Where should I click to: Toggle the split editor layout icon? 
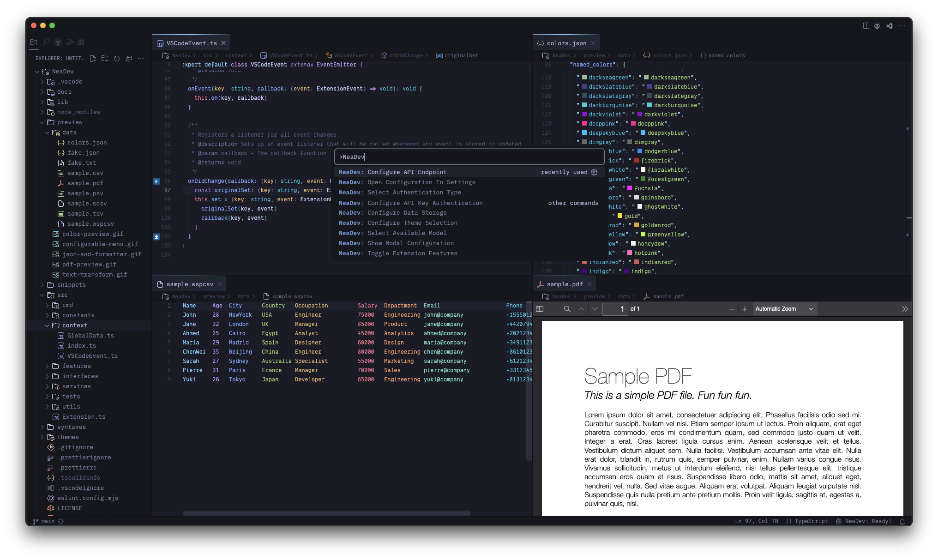865,26
